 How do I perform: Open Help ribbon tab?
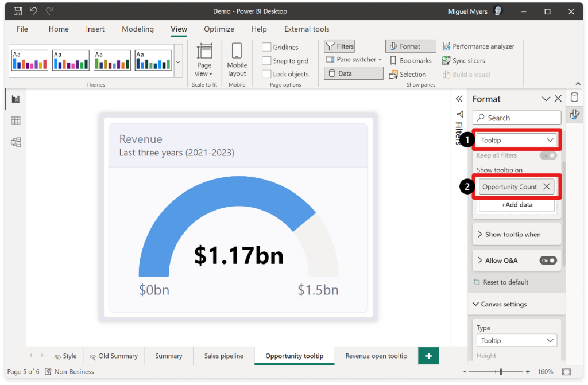pyautogui.click(x=259, y=29)
